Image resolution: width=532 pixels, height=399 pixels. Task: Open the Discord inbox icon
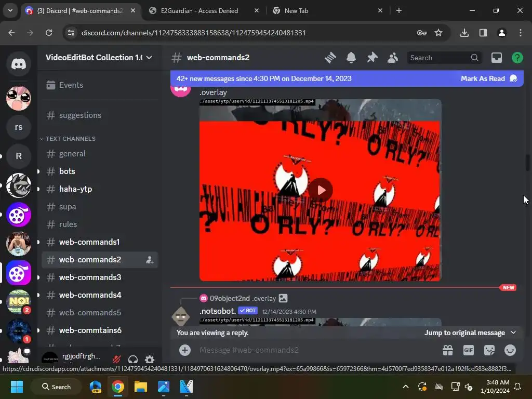496,58
